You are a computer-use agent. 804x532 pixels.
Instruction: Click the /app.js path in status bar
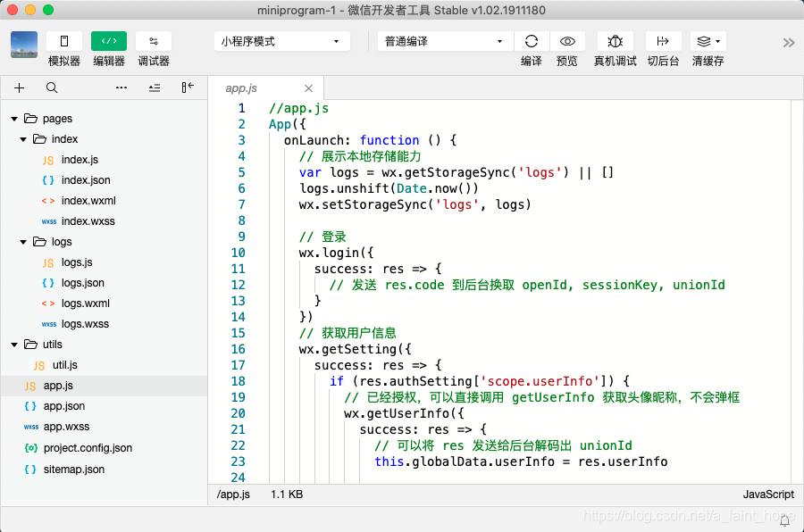tap(233, 495)
